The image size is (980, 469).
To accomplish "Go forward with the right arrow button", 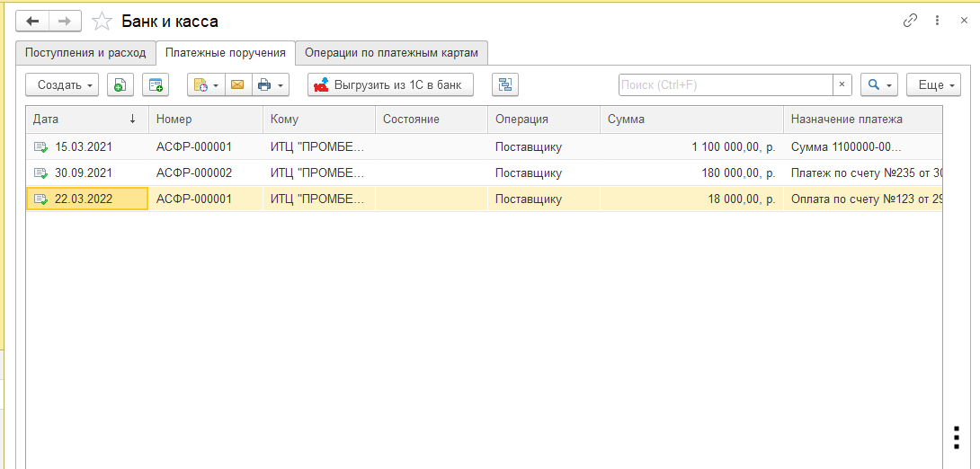I will [65, 22].
